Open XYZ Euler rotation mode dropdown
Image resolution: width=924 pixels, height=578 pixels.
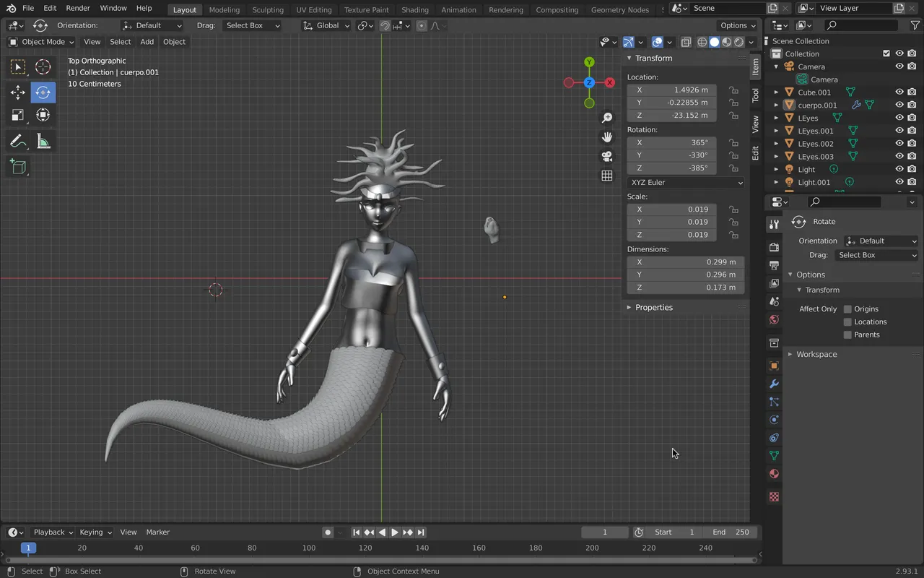pyautogui.click(x=686, y=183)
